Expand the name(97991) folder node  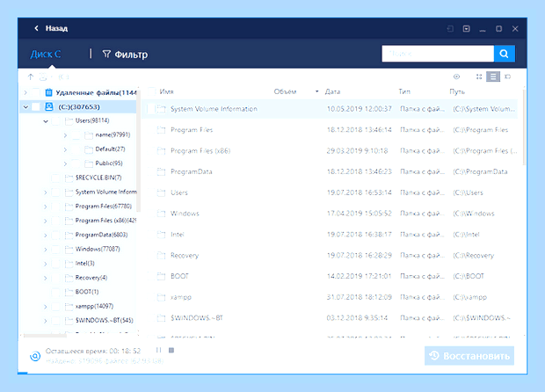[x=65, y=135]
